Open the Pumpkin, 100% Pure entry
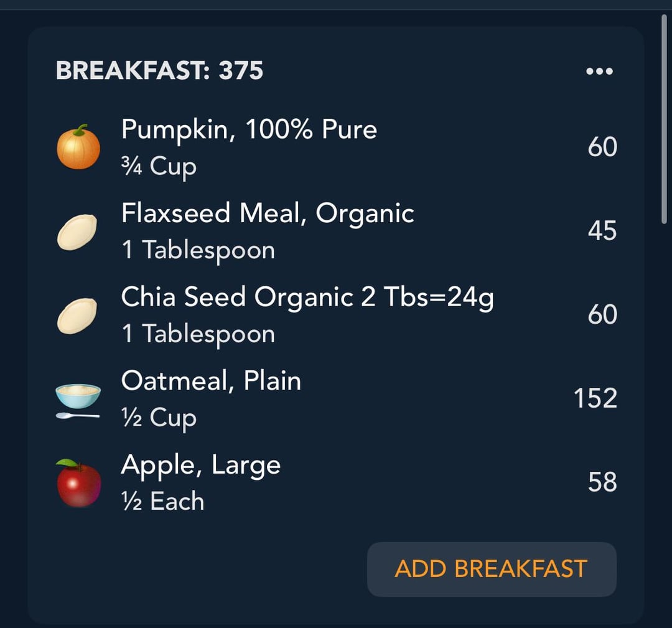The width and height of the screenshot is (672, 628). [249, 129]
